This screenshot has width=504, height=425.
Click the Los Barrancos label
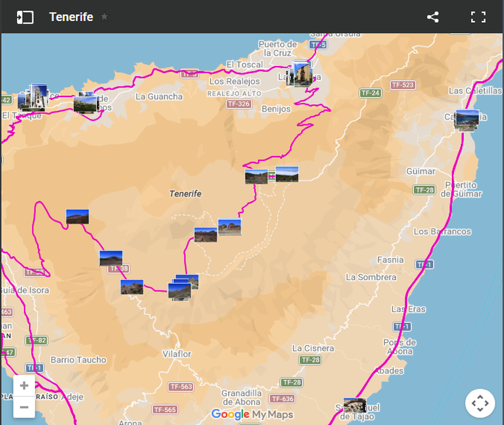[x=443, y=232]
